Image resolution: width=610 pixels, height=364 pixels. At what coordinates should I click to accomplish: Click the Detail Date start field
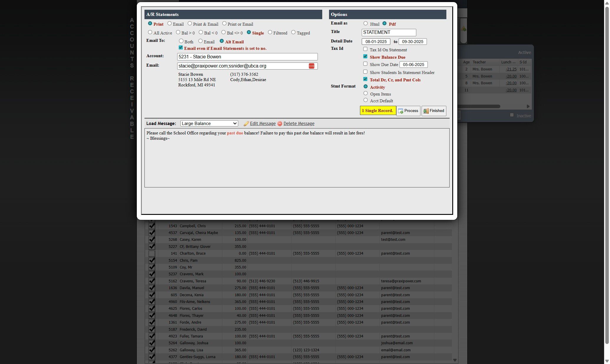click(x=376, y=42)
